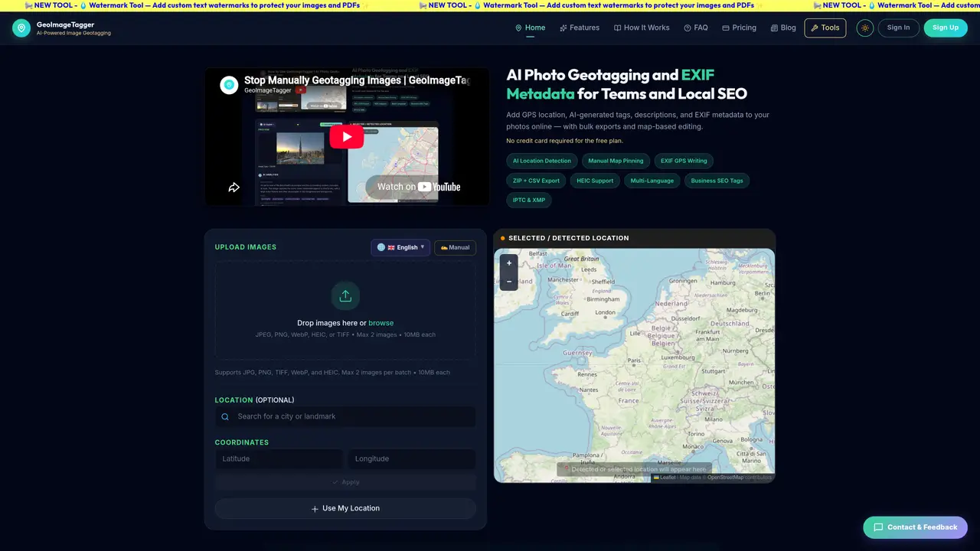Expand the English language dropdown
This screenshot has height=551, width=980.
pyautogui.click(x=400, y=247)
